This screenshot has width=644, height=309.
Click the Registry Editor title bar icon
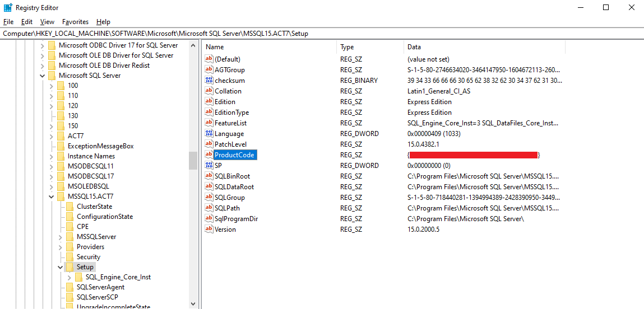pyautogui.click(x=8, y=7)
